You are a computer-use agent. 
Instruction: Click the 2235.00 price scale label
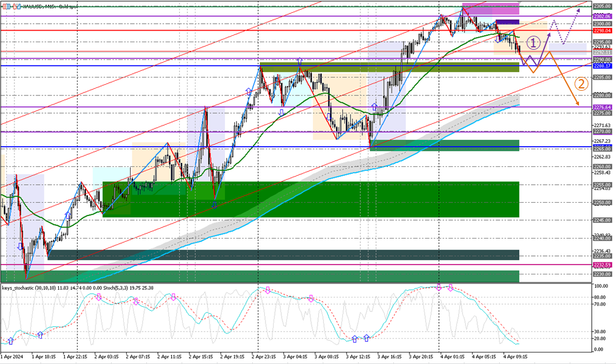602,256
